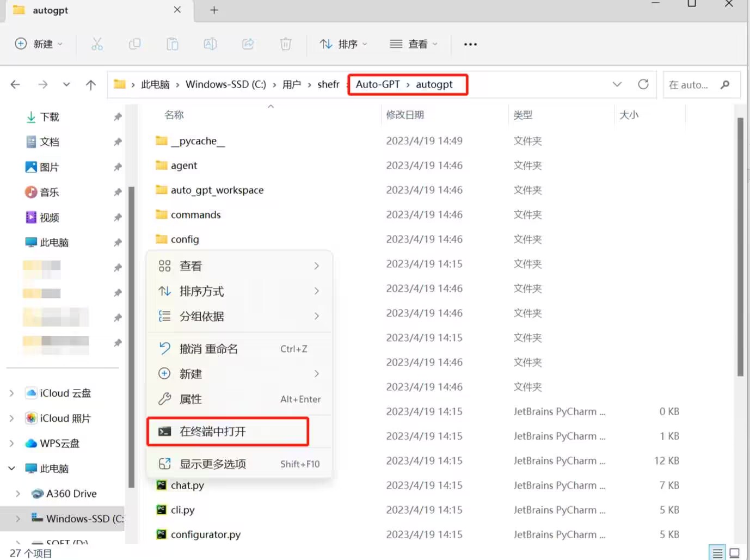Click the agent folder icon

click(162, 165)
